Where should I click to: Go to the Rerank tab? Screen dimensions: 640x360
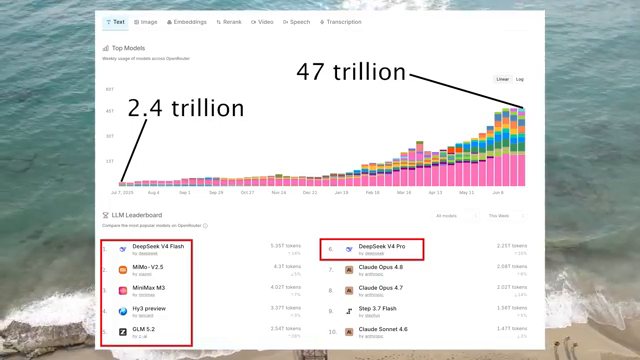pyautogui.click(x=229, y=22)
